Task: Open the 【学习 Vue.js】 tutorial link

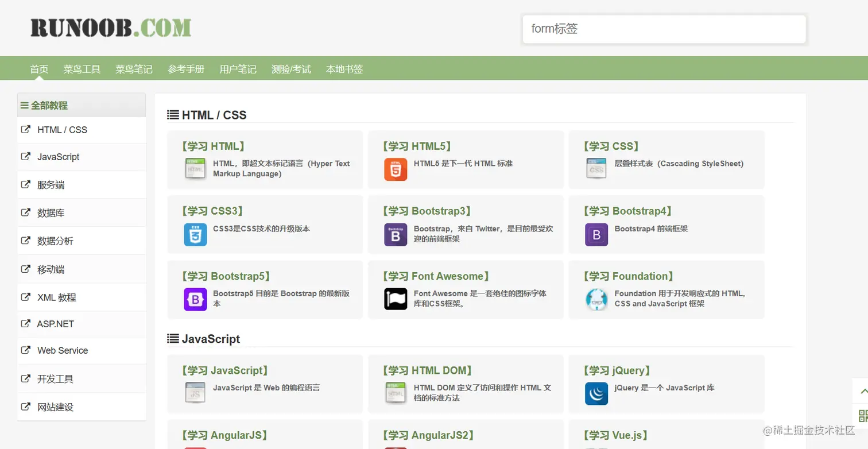Action: tap(615, 436)
